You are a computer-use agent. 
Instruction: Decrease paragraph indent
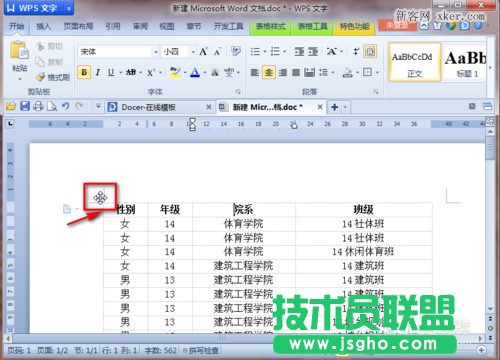[299, 51]
